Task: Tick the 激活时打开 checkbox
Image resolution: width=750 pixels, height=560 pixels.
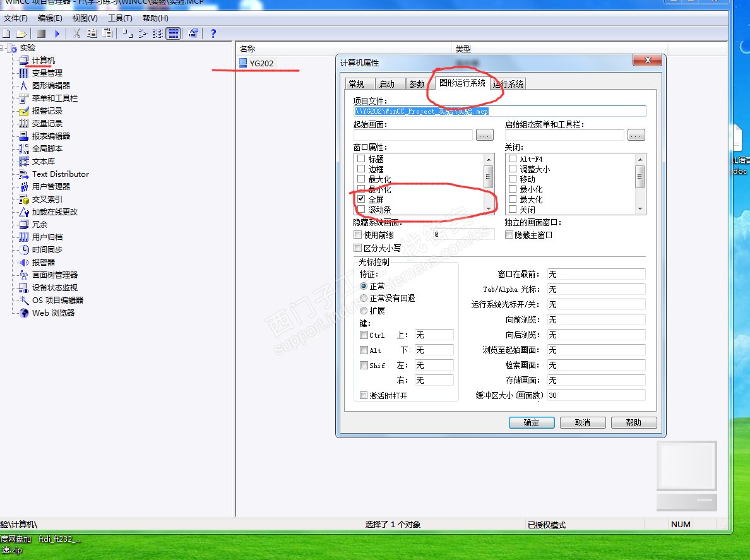Action: coord(364,395)
